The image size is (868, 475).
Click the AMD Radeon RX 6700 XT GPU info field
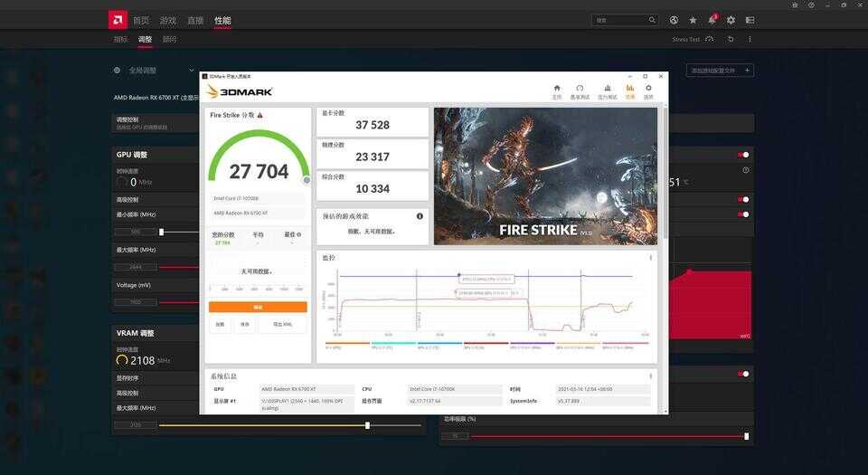pyautogui.click(x=307, y=389)
